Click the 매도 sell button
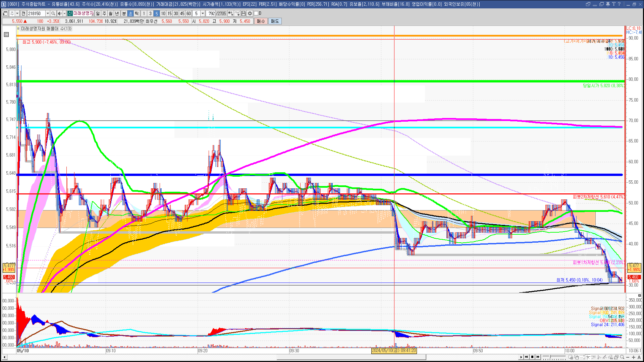The image size is (644, 362). click(275, 21)
